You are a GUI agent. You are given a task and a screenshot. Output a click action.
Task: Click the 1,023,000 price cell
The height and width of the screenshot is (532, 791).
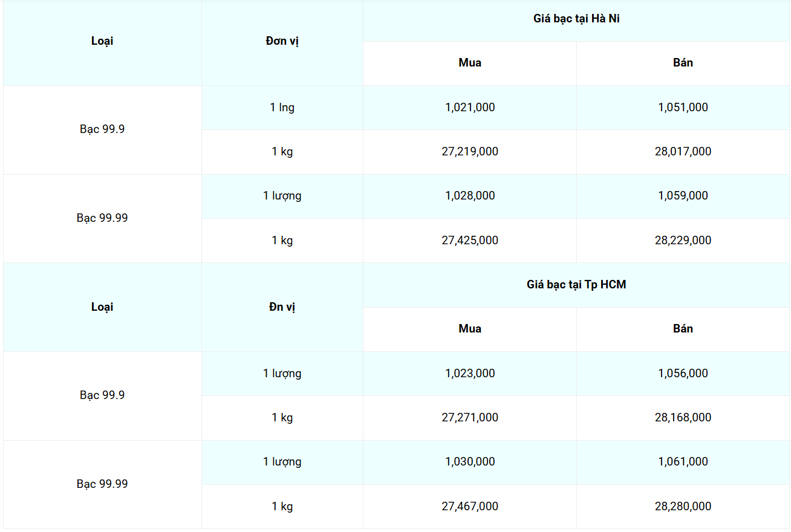pyautogui.click(x=470, y=374)
